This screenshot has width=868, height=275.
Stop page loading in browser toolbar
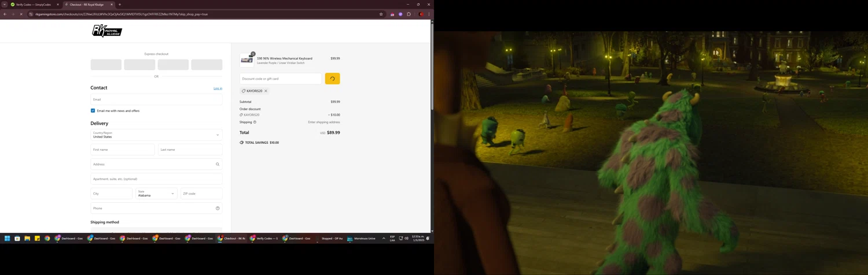tap(21, 14)
